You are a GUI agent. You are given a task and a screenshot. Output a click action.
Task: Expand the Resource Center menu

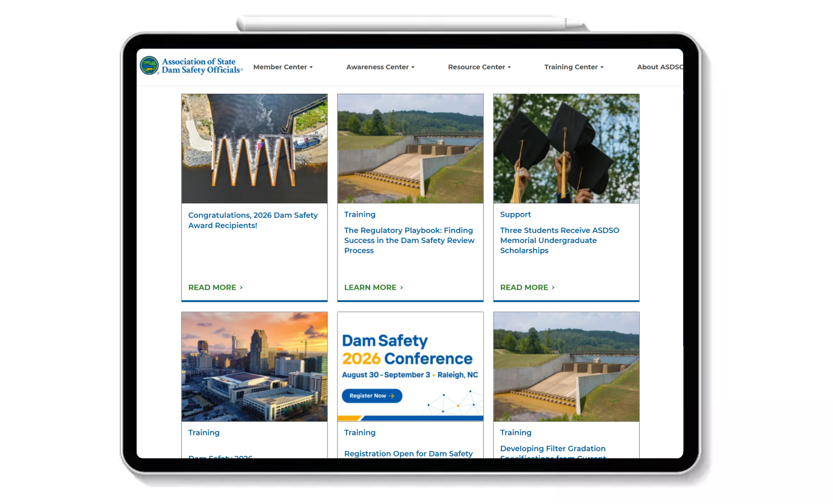(479, 67)
